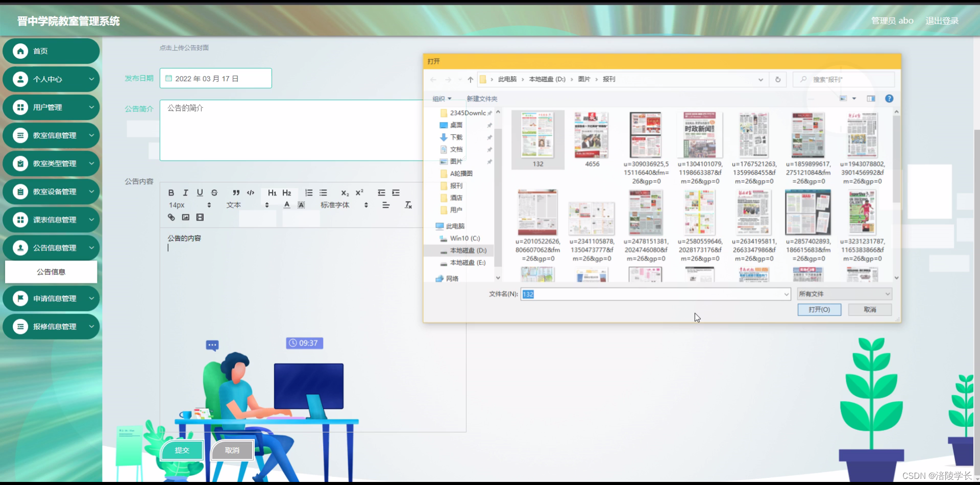The width and height of the screenshot is (980, 485).
Task: Click the 退出登录 logout link
Action: pyautogui.click(x=942, y=20)
